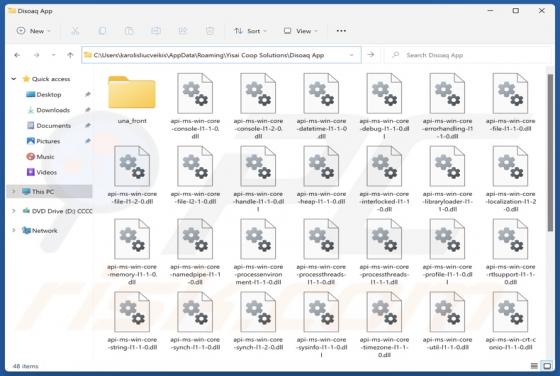Switch to large icons view in status bar
The width and height of the screenshot is (560, 376).
click(547, 366)
